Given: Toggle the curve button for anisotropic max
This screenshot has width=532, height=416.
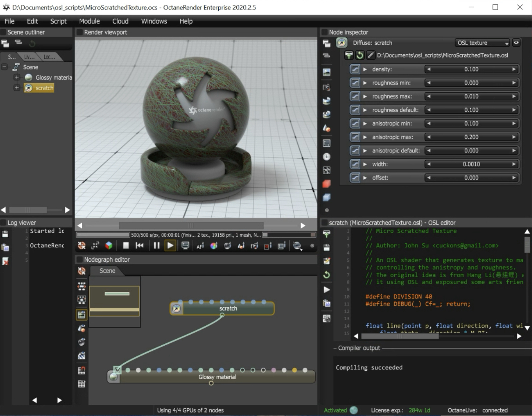Looking at the screenshot, I should pos(355,137).
